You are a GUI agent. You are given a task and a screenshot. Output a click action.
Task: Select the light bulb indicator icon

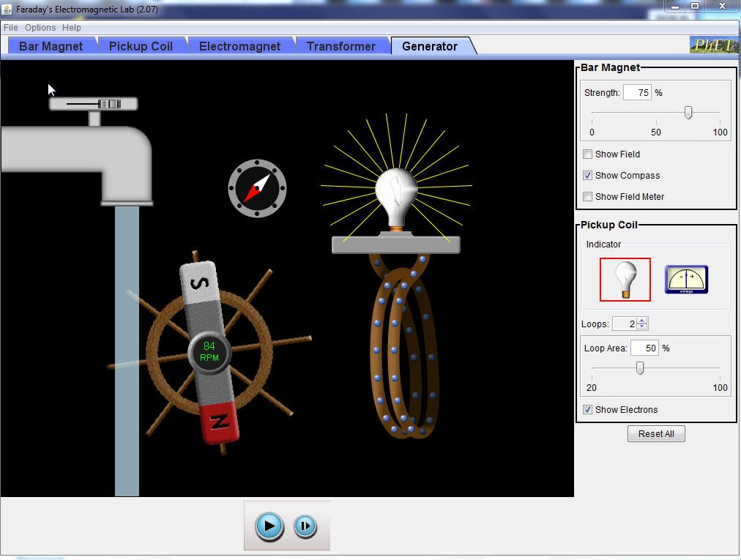[625, 280]
